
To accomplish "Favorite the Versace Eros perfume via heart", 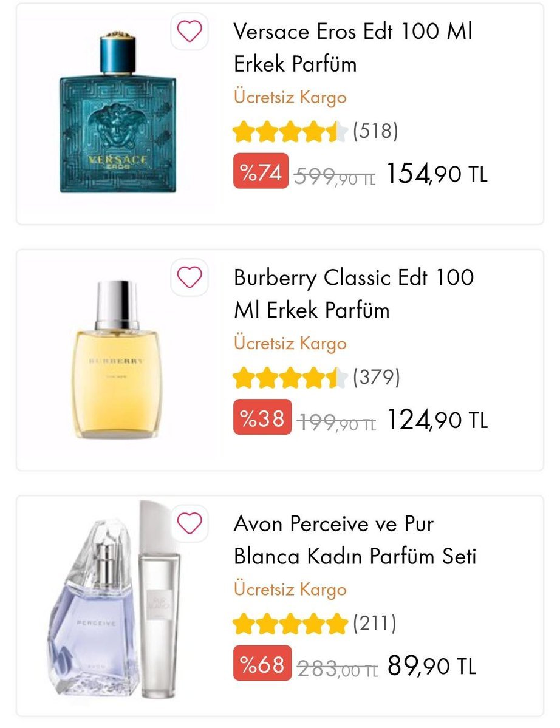I will tap(190, 32).
